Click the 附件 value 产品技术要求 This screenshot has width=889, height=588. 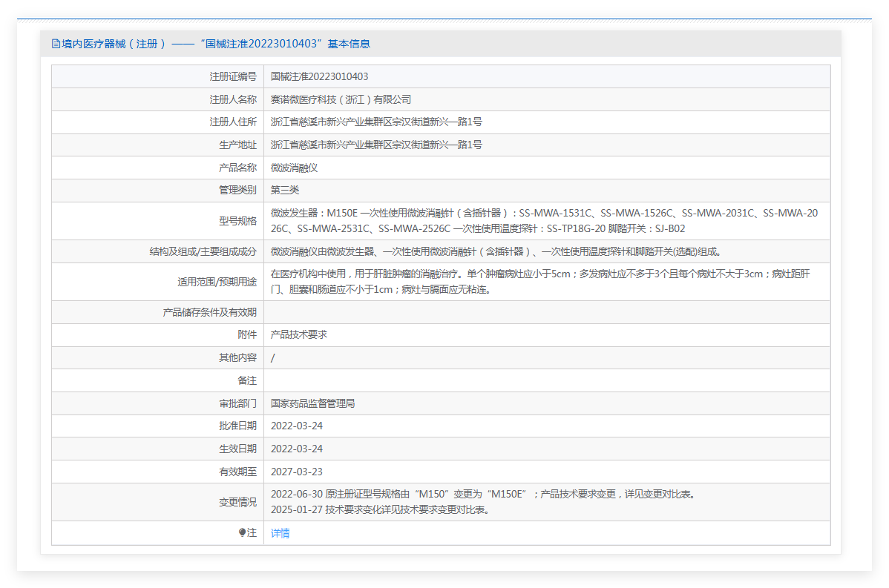point(299,334)
